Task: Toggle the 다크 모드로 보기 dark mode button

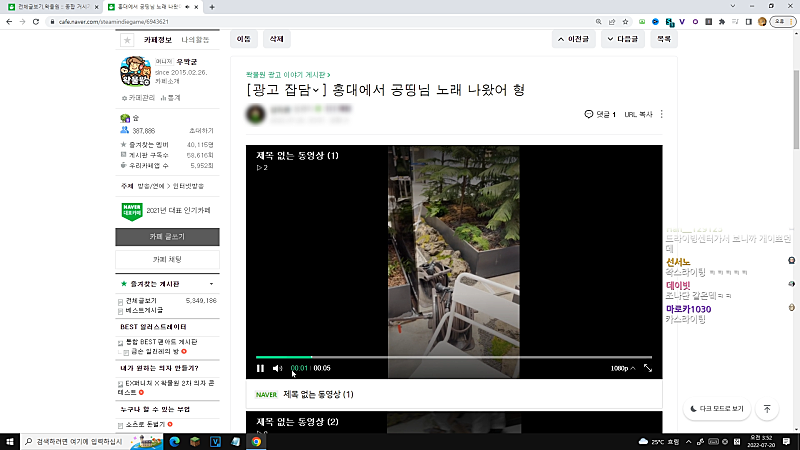Action: pyautogui.click(x=716, y=409)
